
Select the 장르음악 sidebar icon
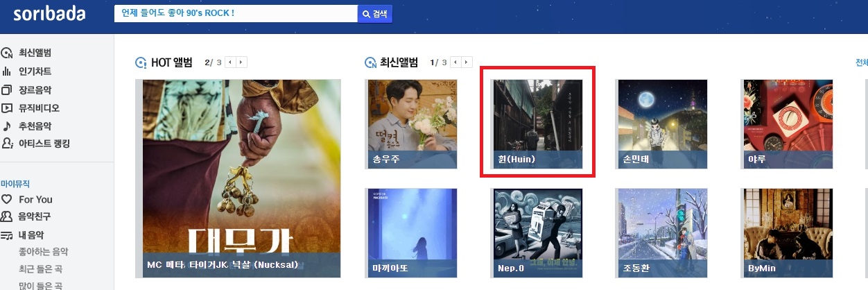[7, 90]
